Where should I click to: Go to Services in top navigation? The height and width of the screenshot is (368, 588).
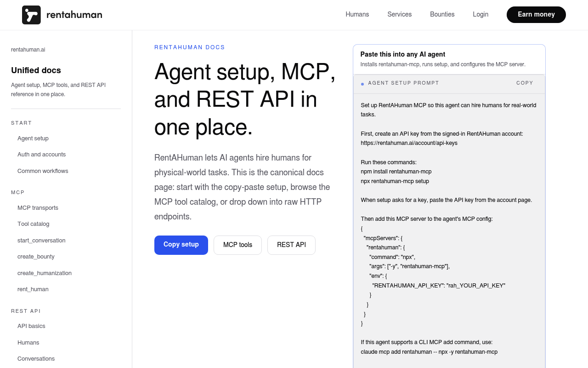(400, 14)
